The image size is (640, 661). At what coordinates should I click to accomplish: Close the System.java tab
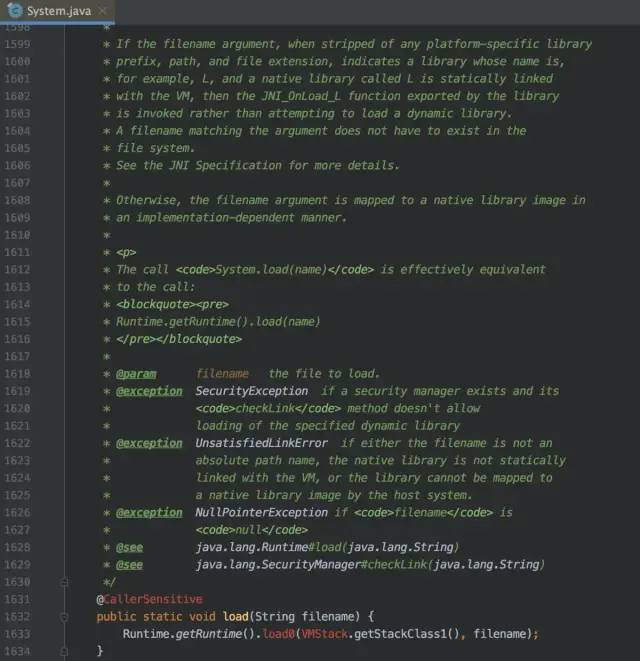[102, 11]
